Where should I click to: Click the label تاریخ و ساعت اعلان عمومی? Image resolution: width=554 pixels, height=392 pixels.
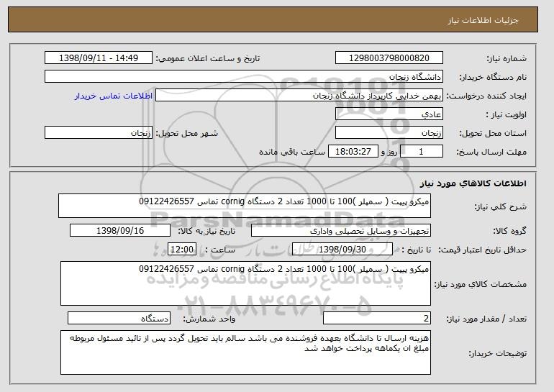click(208, 58)
